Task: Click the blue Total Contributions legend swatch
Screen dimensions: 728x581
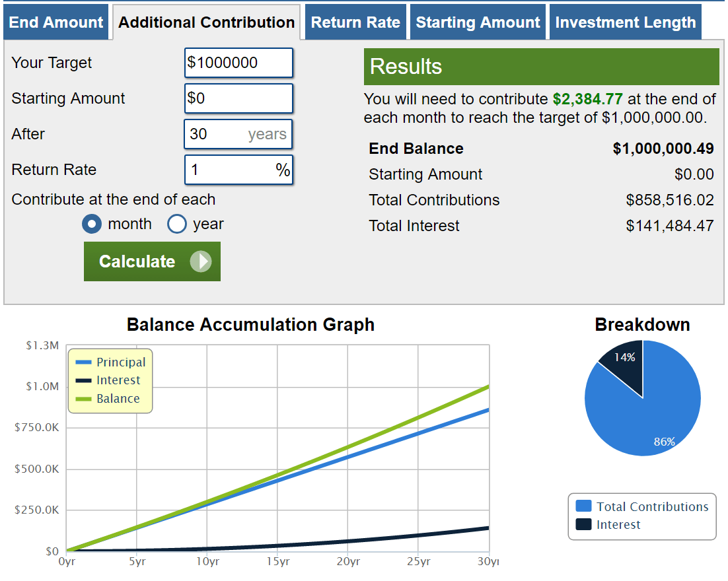Action: pos(583,506)
